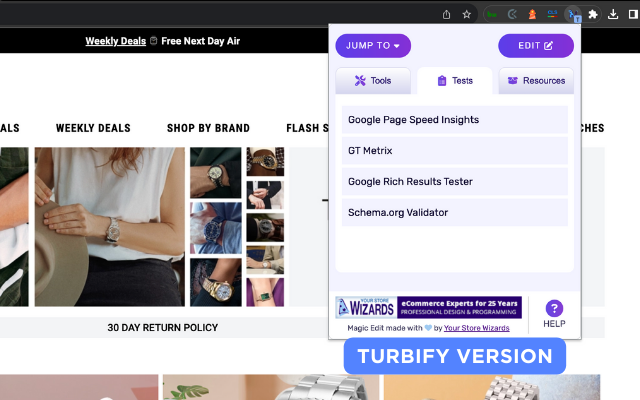Click the small green-dial watch on purple photo

tap(265, 292)
